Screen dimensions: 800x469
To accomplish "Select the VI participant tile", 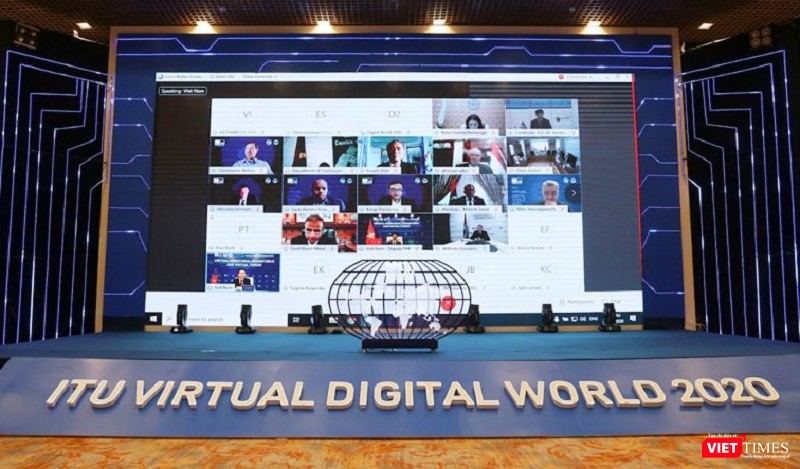I will click(x=246, y=116).
